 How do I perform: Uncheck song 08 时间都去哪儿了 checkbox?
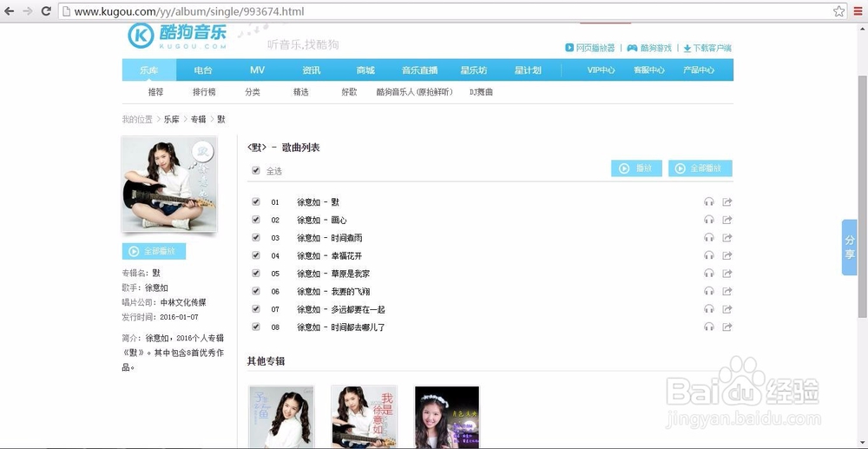(x=256, y=326)
